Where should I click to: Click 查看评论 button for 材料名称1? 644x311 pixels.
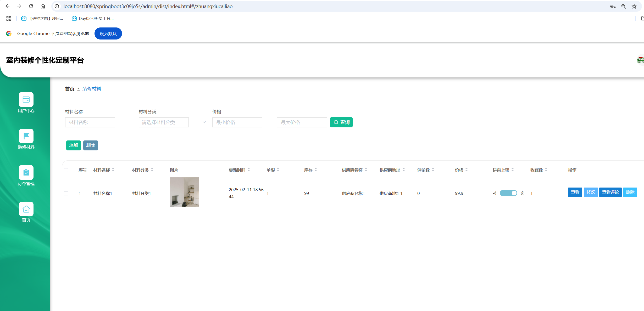tap(610, 192)
